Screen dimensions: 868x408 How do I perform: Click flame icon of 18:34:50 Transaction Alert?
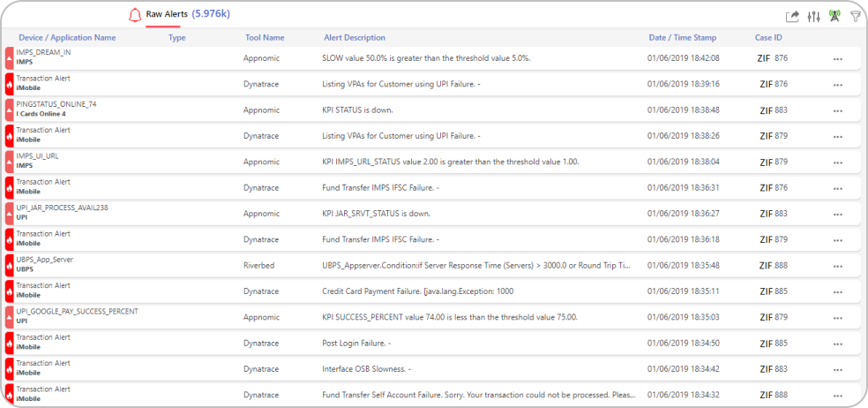[9, 343]
